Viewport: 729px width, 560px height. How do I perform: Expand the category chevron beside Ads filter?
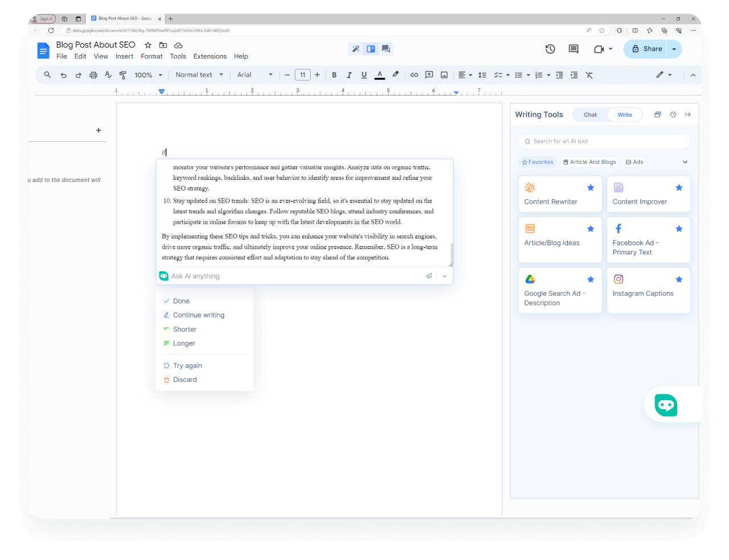[x=685, y=162]
